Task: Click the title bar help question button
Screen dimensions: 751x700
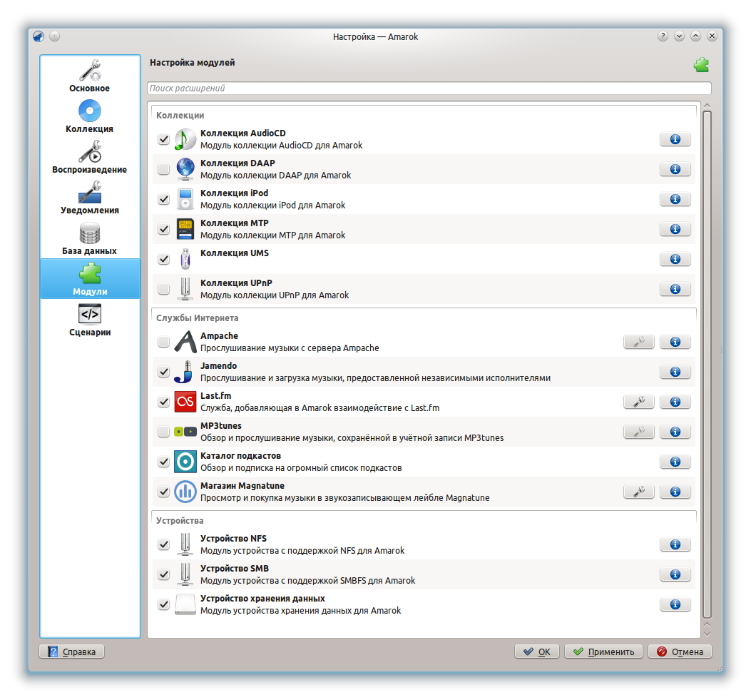Action: tap(663, 36)
